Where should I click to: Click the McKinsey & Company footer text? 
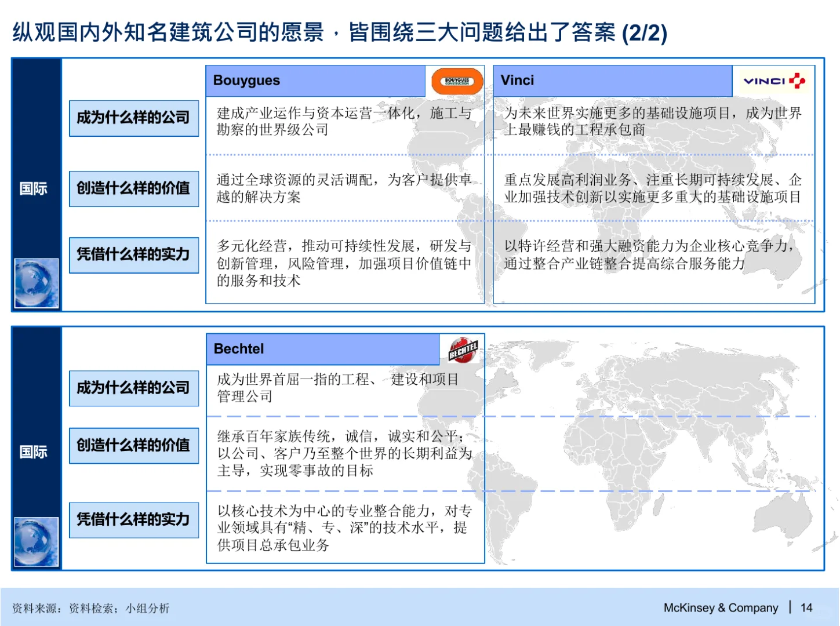[x=721, y=607]
